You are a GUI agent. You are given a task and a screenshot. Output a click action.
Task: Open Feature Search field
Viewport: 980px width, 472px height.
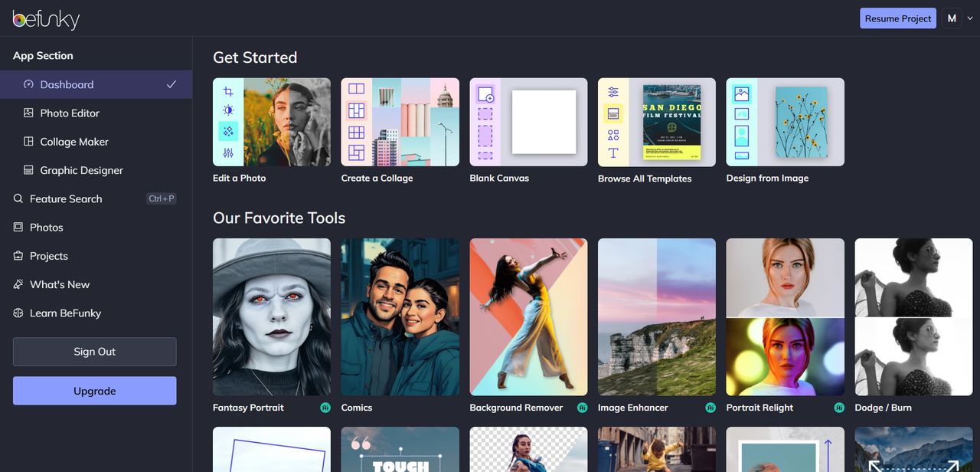96,198
